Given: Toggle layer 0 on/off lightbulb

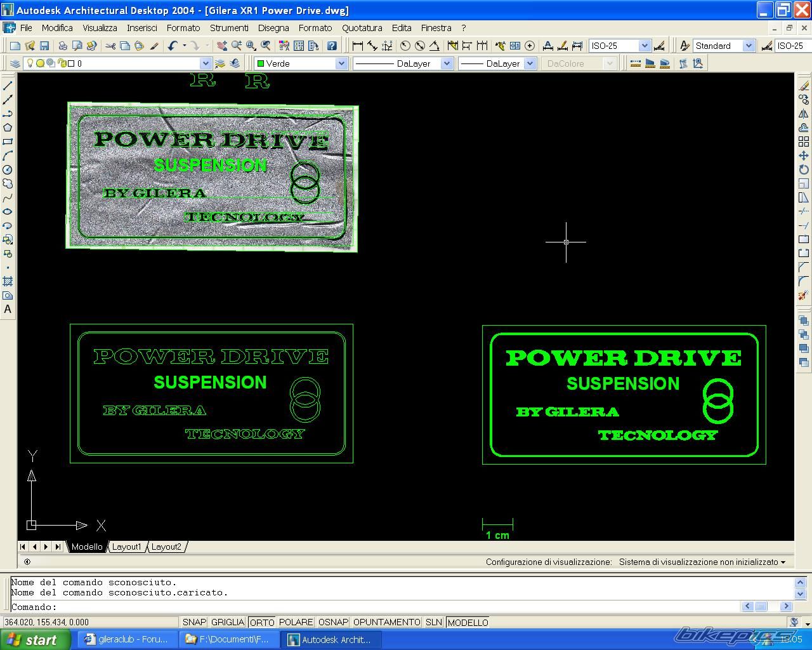Looking at the screenshot, I should [29, 63].
